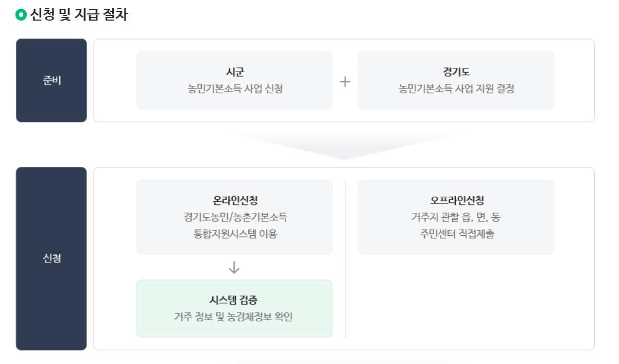Open the 오프라인신청 card
Viewport: 619px width, 364px height.
(456, 217)
